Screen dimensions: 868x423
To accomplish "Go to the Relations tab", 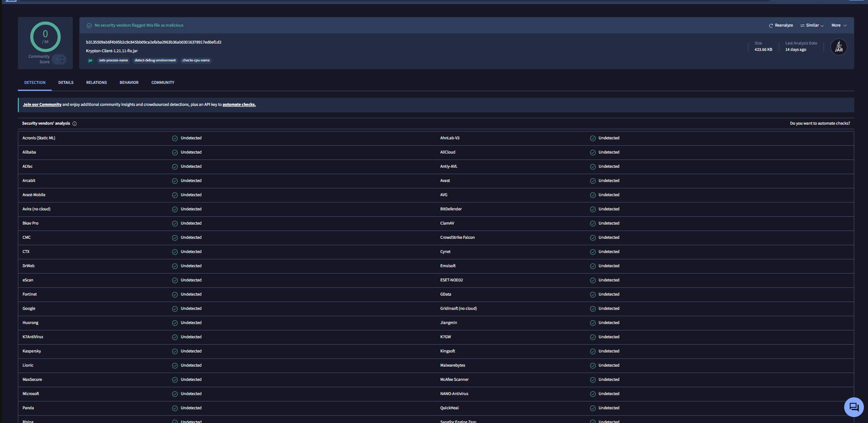I will (97, 82).
